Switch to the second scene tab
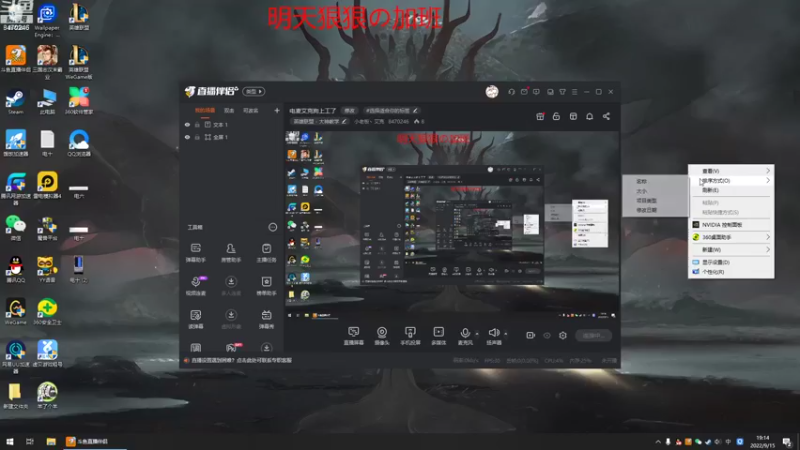The width and height of the screenshot is (800, 450). coord(229,110)
